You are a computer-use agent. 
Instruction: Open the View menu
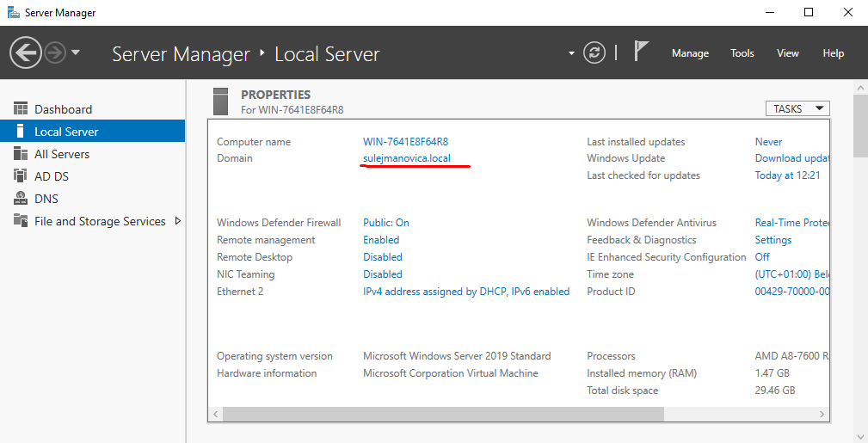tap(787, 53)
